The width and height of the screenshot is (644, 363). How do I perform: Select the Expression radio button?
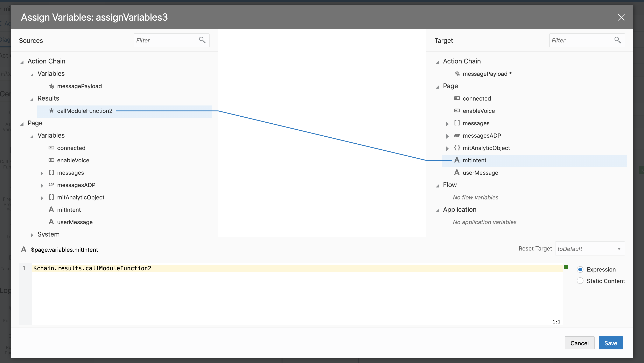pos(580,269)
